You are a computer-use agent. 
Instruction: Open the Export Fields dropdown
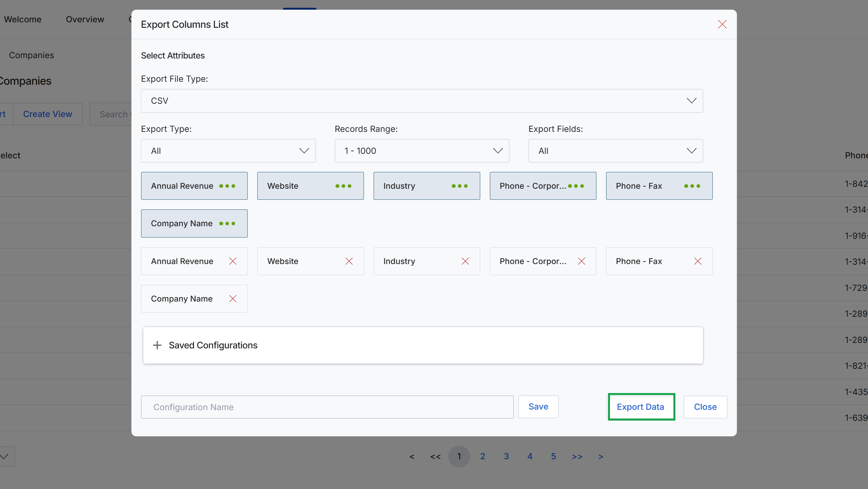[x=615, y=151]
